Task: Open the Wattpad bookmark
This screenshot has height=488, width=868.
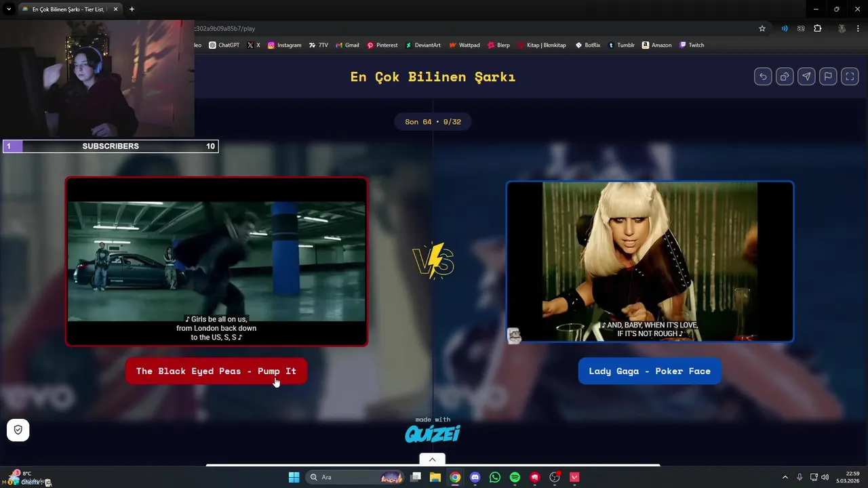Action: tap(465, 45)
